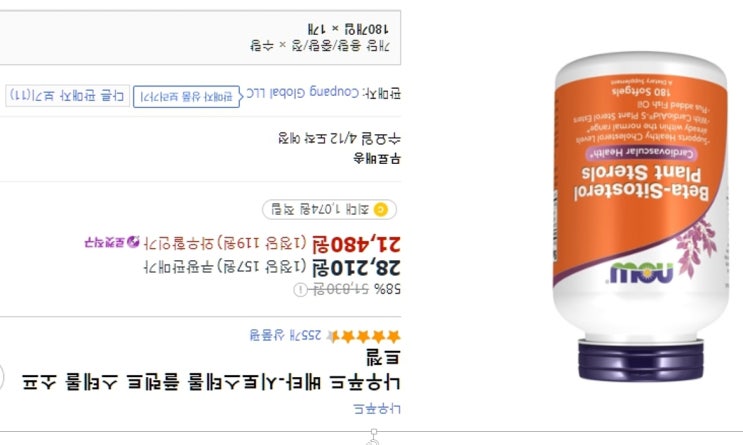Click the info icon beside 51,030원
The image size is (743, 445).
pos(299,290)
